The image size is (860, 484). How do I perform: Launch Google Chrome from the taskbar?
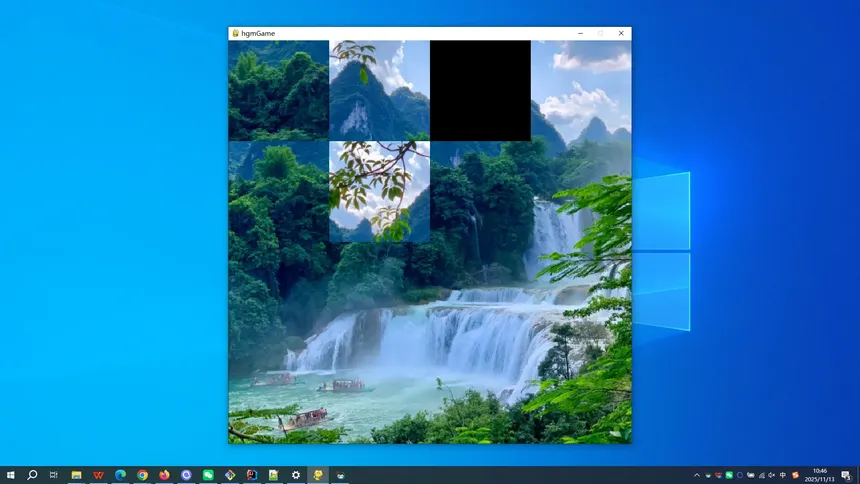pos(142,475)
